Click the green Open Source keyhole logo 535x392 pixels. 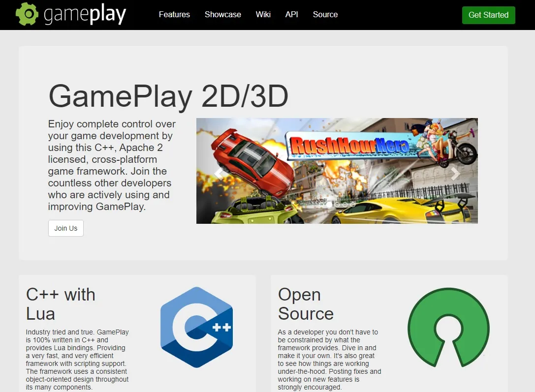(449, 327)
